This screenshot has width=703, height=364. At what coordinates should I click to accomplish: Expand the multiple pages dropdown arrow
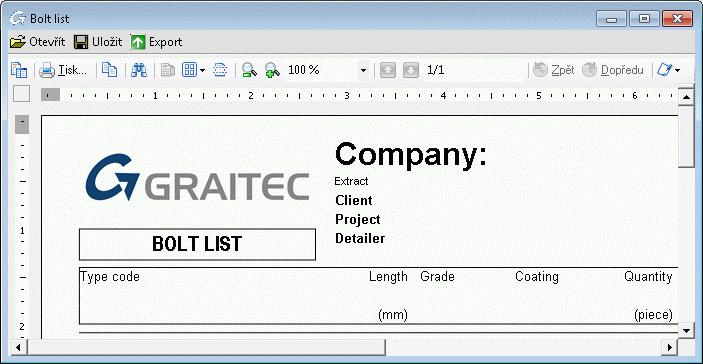tap(202, 70)
